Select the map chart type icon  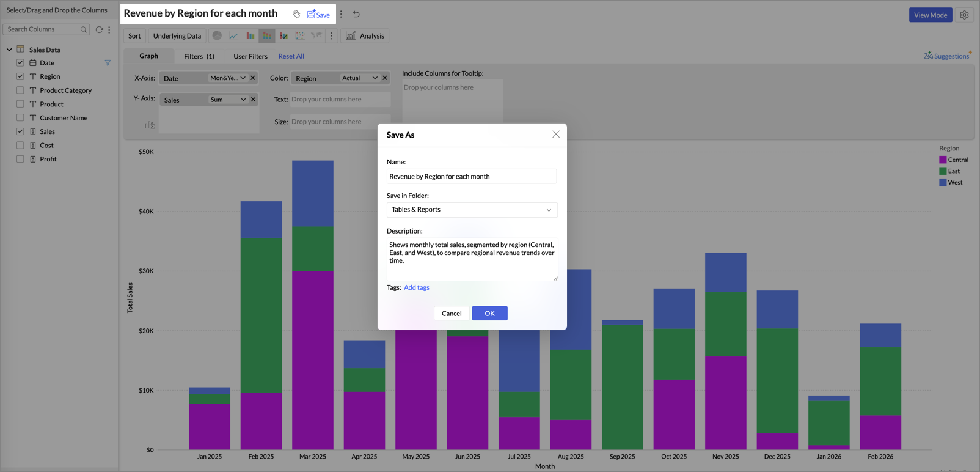pyautogui.click(x=316, y=35)
